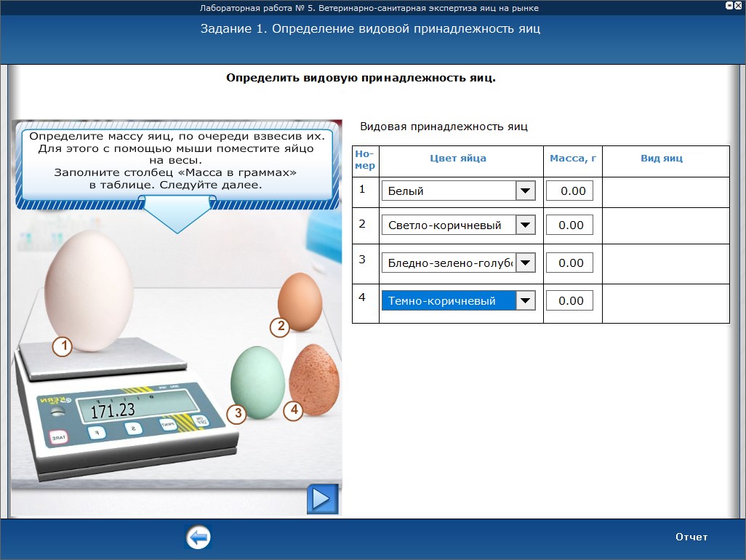Click the mass input field for egg 1

pos(569,191)
